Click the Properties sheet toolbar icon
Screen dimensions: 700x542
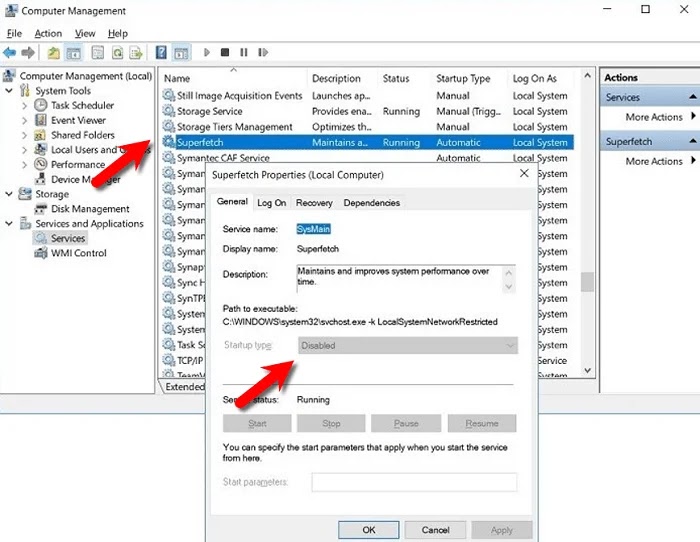(97, 53)
